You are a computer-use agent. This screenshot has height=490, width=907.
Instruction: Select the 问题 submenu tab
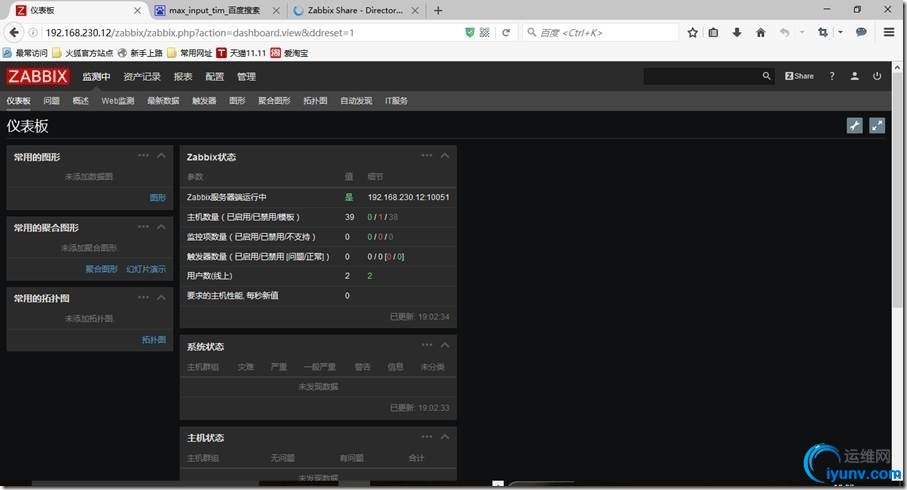point(51,101)
